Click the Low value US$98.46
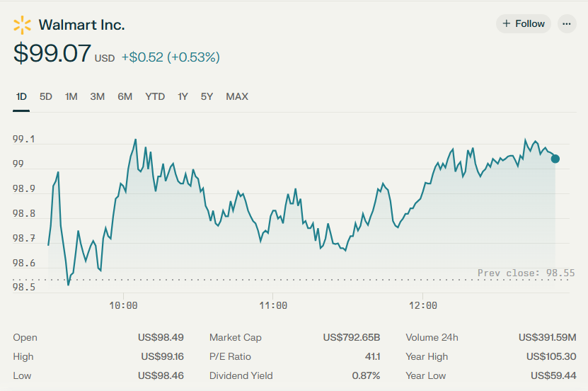Screen dimensions: 588x391 [x=161, y=375]
